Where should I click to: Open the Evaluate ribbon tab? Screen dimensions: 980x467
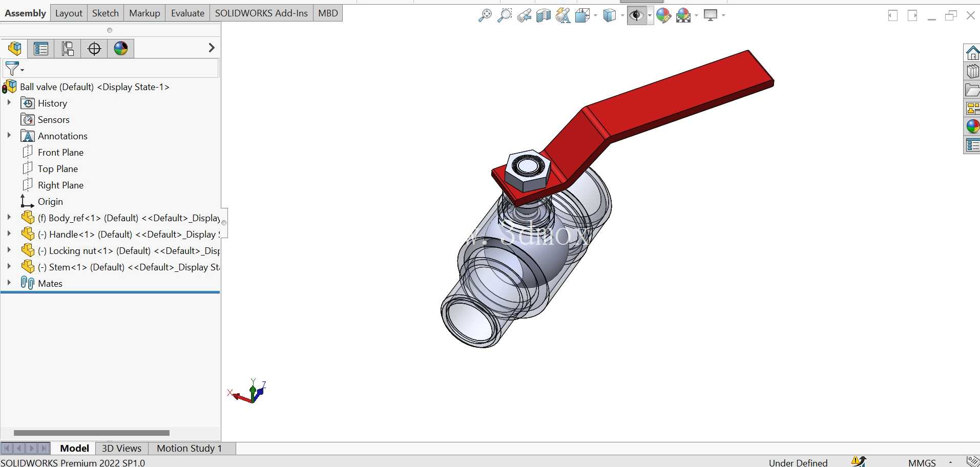pos(187,13)
